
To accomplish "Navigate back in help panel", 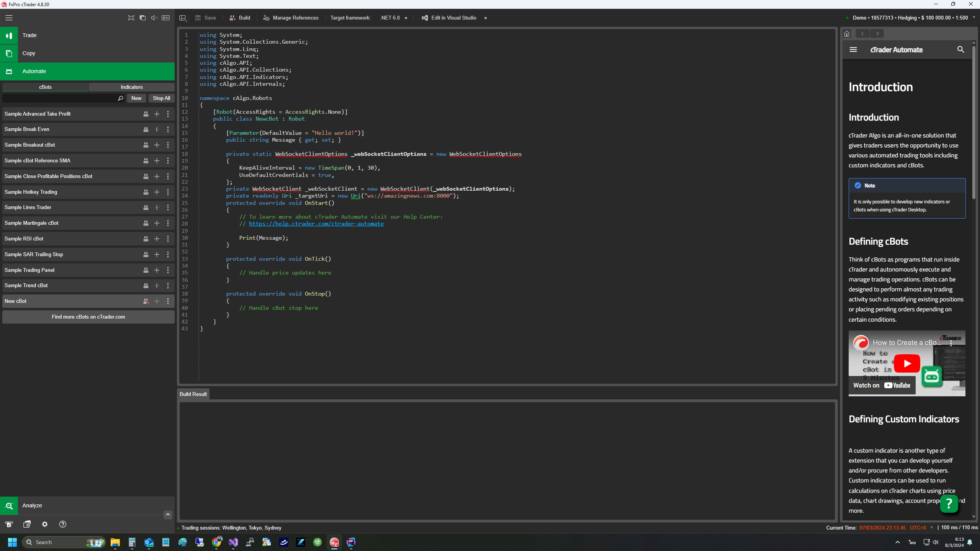I will tap(862, 34).
